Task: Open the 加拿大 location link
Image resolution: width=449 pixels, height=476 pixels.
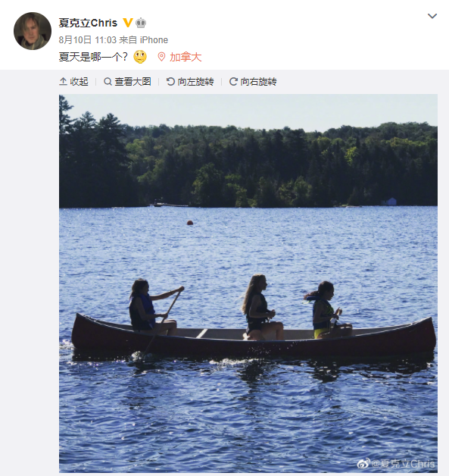Action: [x=186, y=57]
